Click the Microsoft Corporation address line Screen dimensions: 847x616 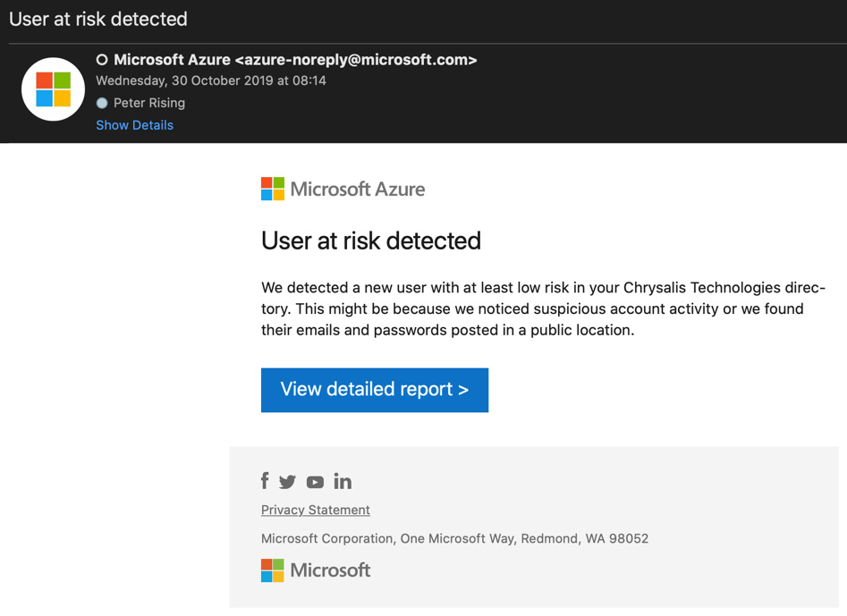(454, 538)
